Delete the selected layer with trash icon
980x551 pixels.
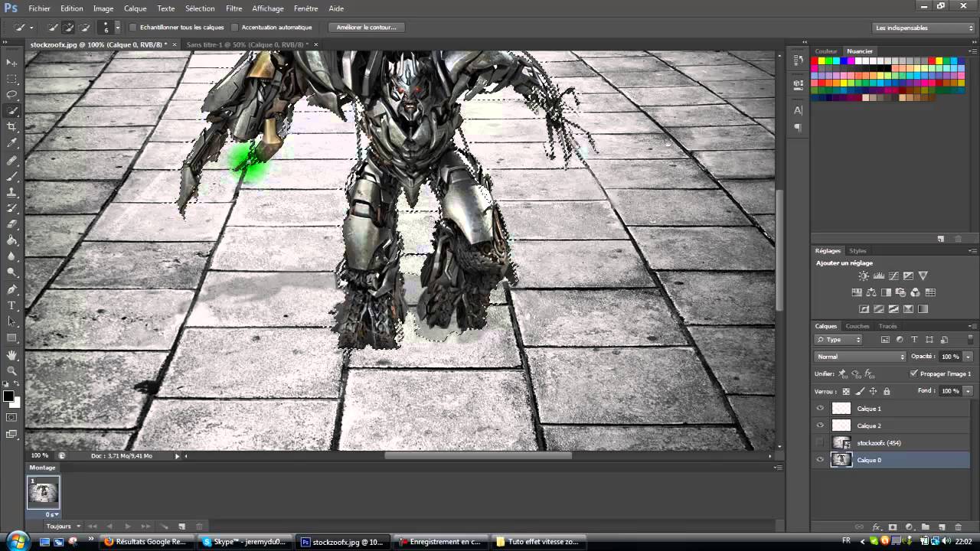tap(957, 527)
